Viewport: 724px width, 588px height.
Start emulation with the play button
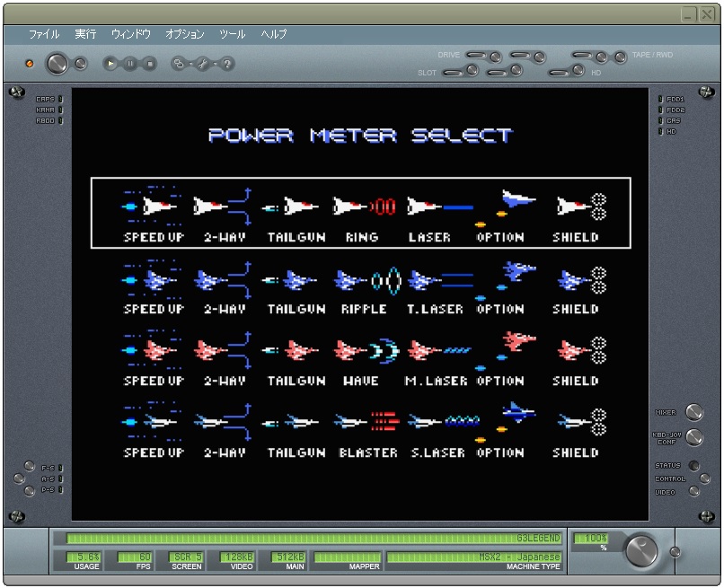pos(110,63)
